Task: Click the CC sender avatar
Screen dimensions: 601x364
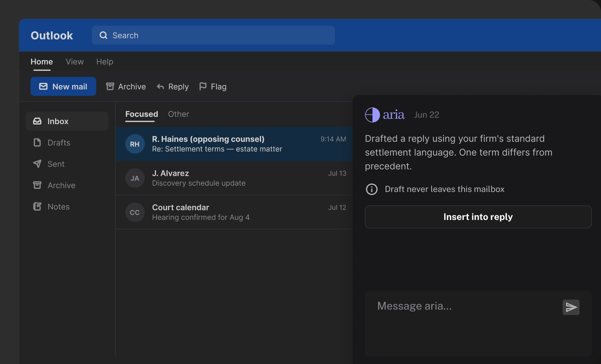Action: click(135, 212)
